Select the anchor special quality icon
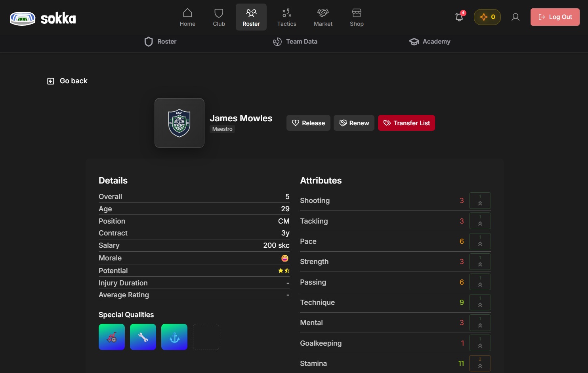The height and width of the screenshot is (373, 588). (174, 337)
